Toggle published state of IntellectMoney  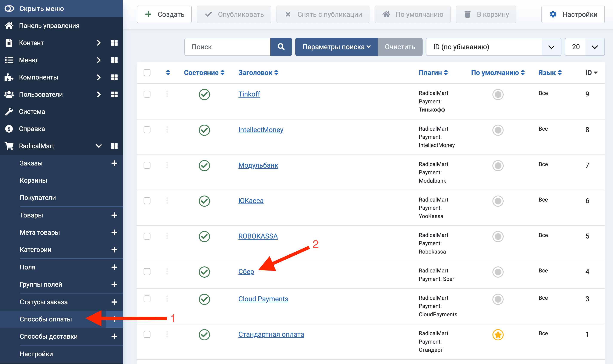pos(204,130)
